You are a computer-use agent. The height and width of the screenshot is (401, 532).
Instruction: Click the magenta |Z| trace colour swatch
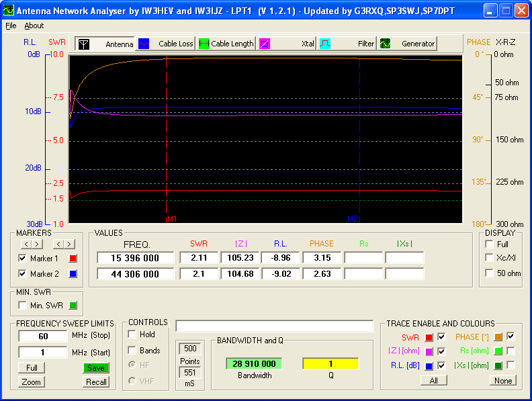[x=429, y=351]
